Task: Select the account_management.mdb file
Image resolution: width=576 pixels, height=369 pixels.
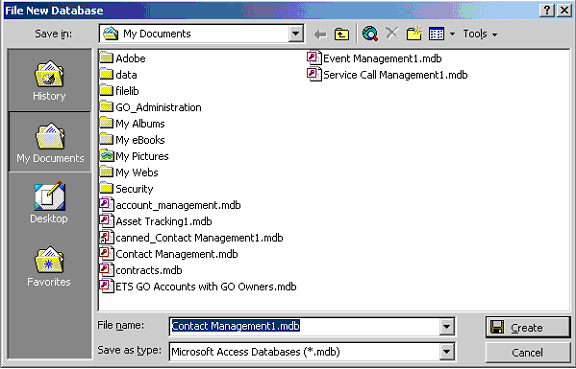Action: pos(170,205)
